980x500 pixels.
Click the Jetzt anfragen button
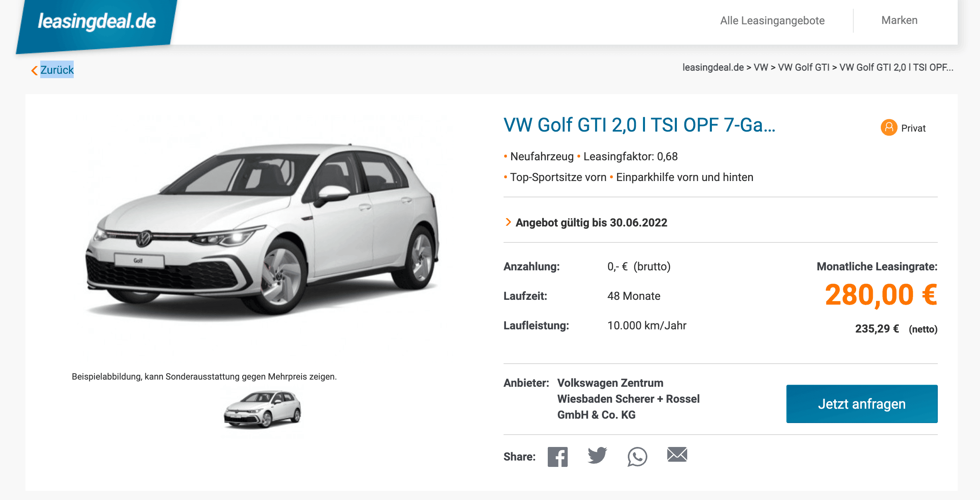point(862,404)
